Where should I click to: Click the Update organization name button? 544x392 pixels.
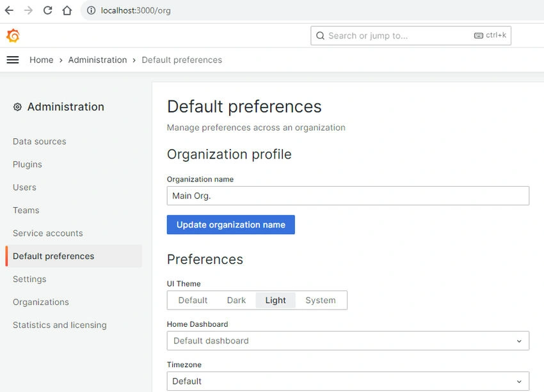coord(230,224)
